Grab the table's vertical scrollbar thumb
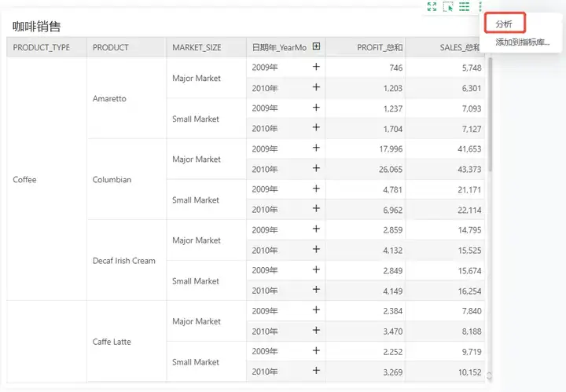 click(490, 115)
